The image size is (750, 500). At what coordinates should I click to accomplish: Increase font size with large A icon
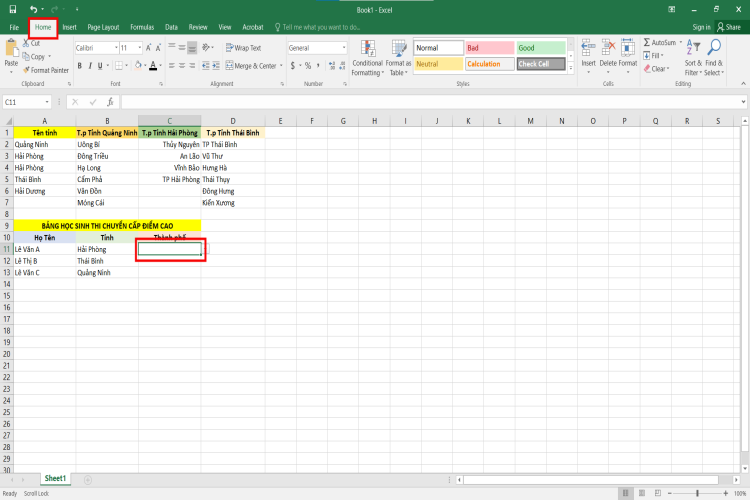coord(149,48)
